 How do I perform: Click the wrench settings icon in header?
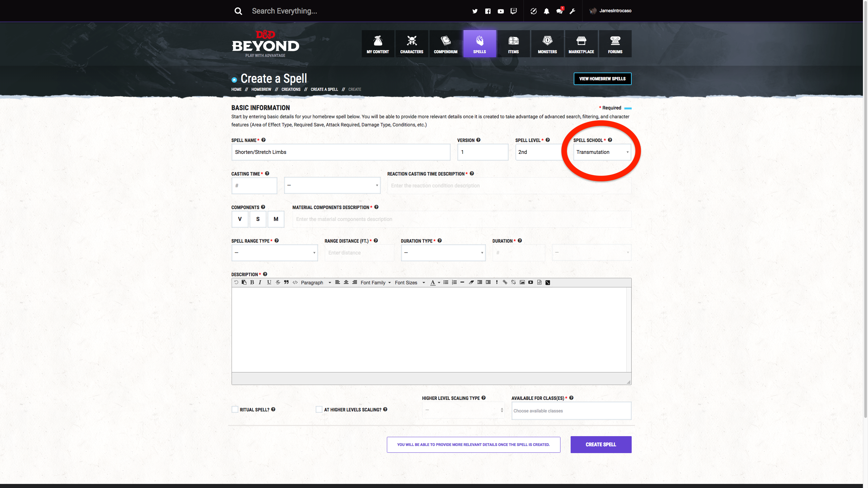[572, 11]
